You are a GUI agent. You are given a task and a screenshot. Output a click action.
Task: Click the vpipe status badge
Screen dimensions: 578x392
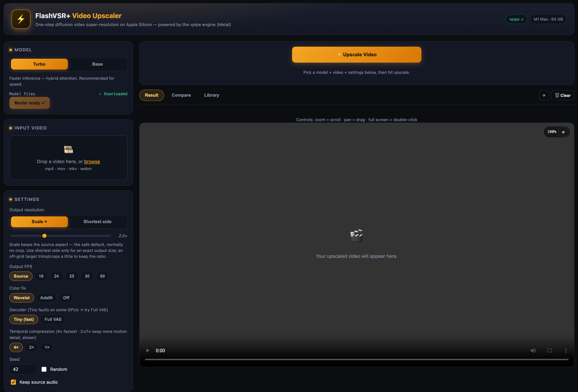point(516,19)
